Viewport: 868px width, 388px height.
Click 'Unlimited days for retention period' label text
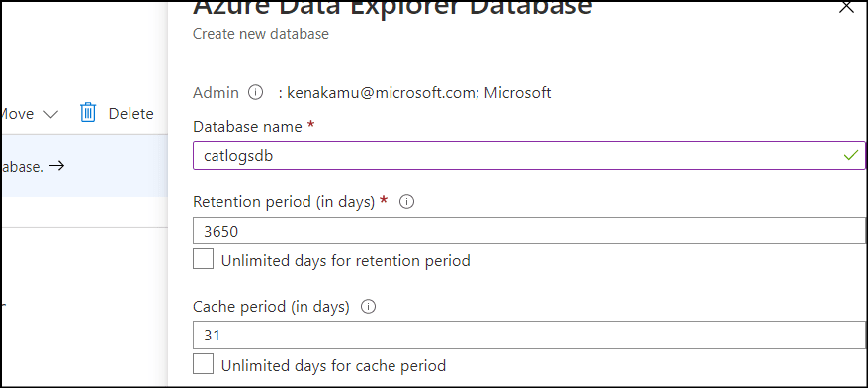pyautogui.click(x=345, y=260)
